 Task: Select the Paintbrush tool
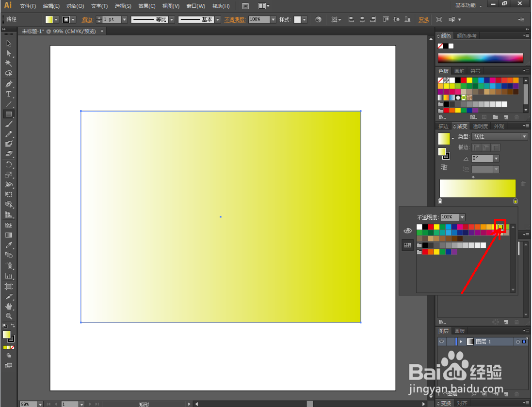click(9, 124)
